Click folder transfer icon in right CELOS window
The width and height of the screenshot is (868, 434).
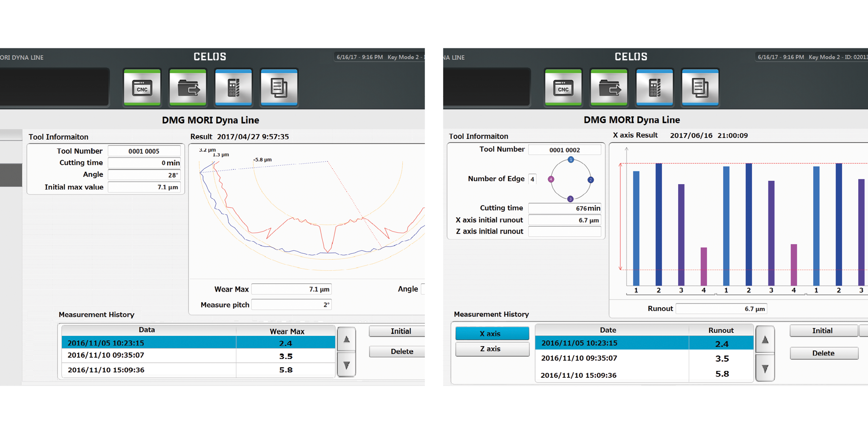[609, 88]
